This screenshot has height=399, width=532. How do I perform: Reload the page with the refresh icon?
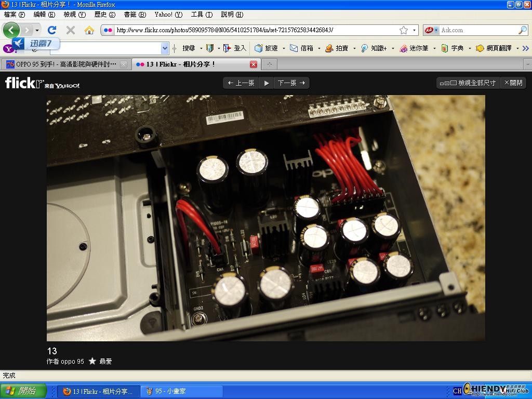click(x=52, y=30)
